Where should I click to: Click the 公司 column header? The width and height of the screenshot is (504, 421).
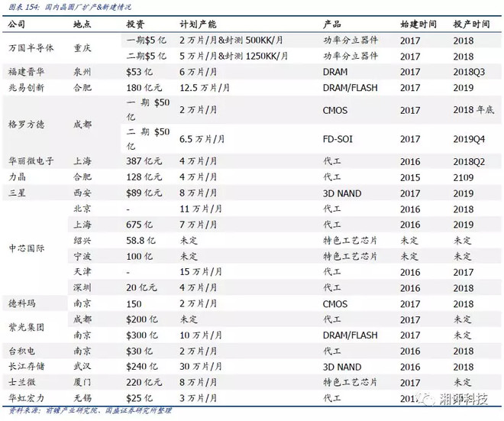(16, 24)
